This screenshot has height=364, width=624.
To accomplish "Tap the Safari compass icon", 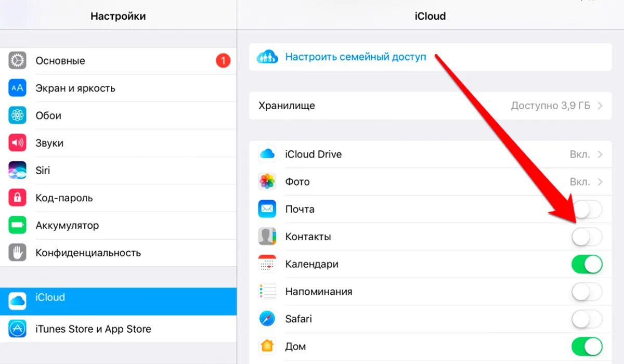I will coord(267,319).
